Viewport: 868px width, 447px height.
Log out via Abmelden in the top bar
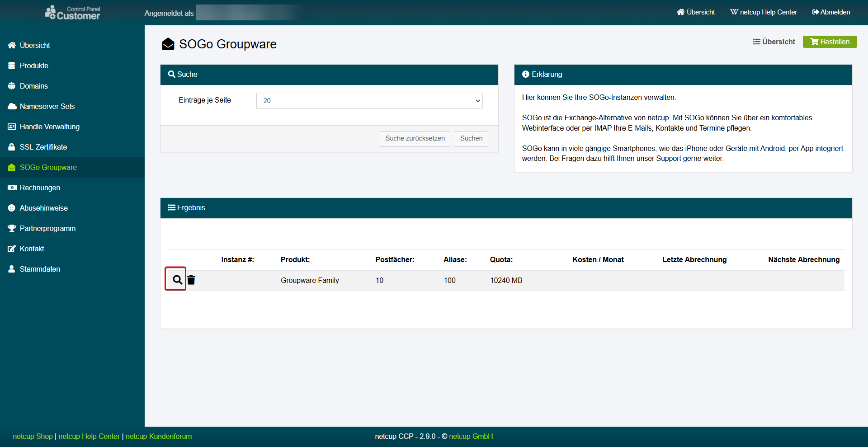[x=831, y=12]
